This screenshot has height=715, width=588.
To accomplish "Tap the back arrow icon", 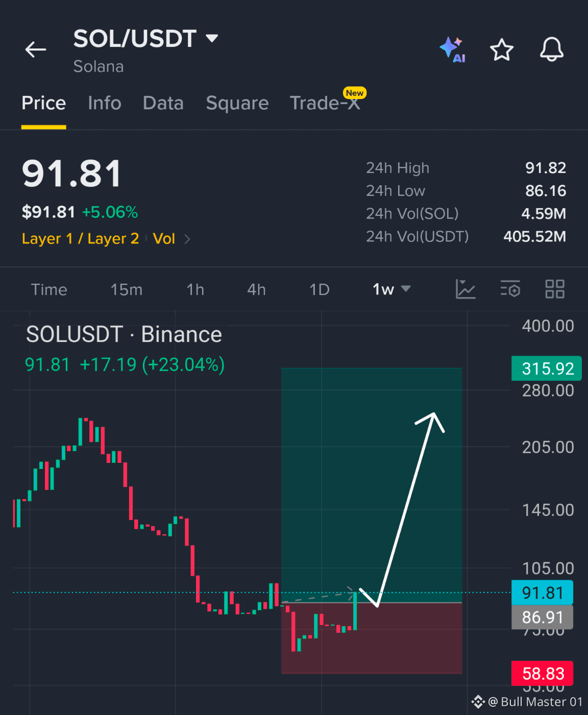I will [36, 50].
